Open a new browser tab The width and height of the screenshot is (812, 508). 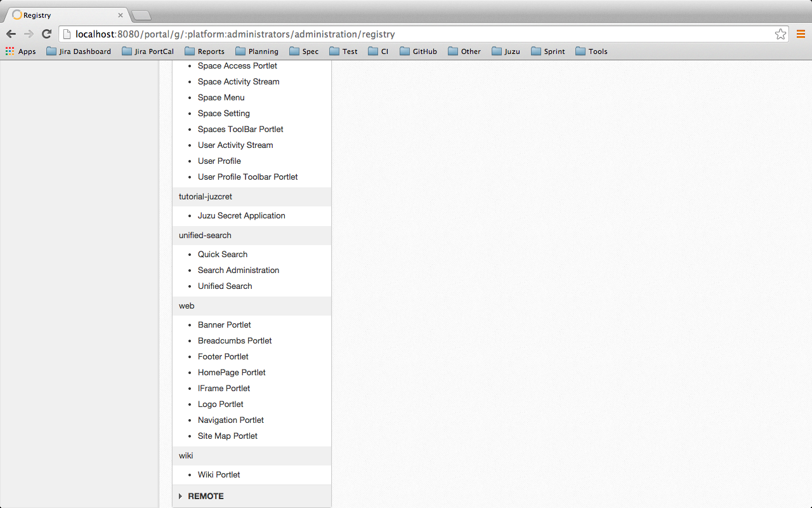(x=141, y=15)
